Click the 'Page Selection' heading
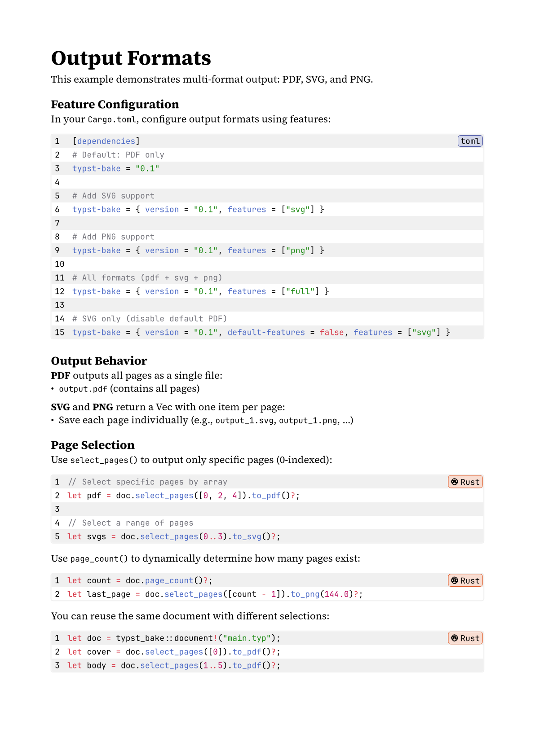This screenshot has height=756, width=535. [93, 445]
